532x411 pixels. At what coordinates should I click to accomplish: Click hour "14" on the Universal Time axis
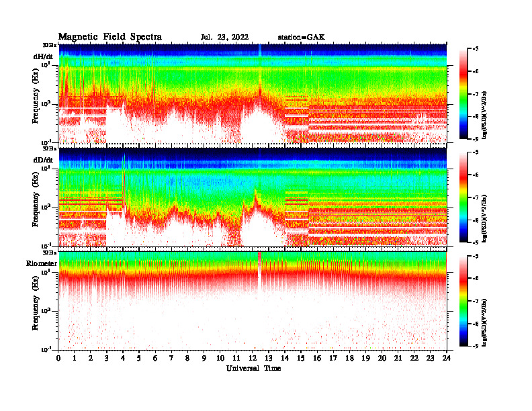coord(285,359)
